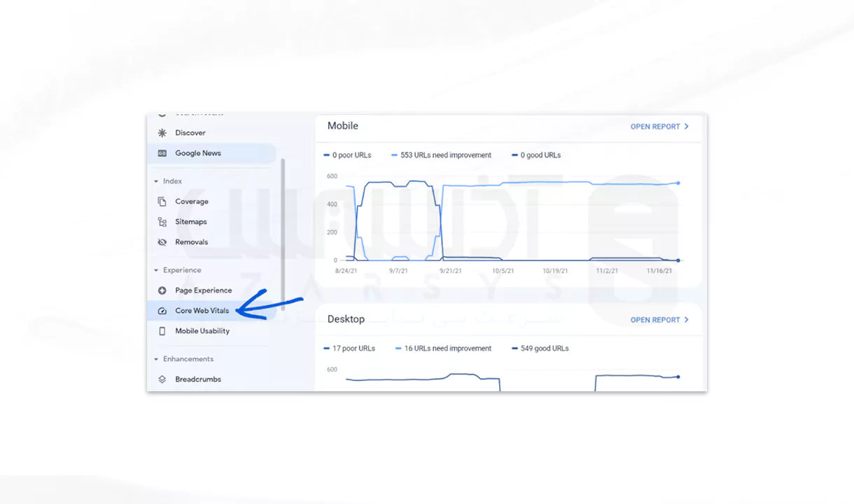Click the Core Web Vitals gauge icon
The width and height of the screenshot is (854, 504).
162,311
